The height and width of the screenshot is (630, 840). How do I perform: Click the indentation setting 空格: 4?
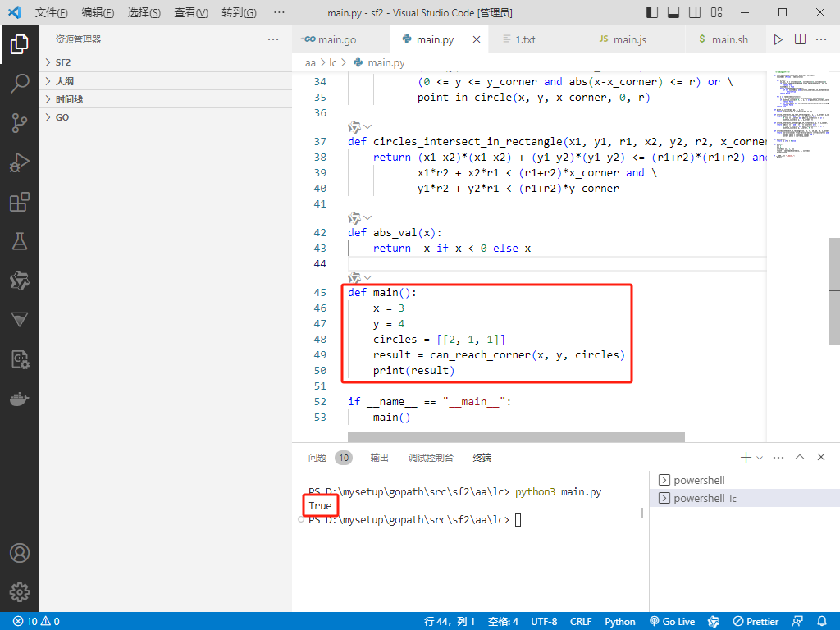(503, 622)
